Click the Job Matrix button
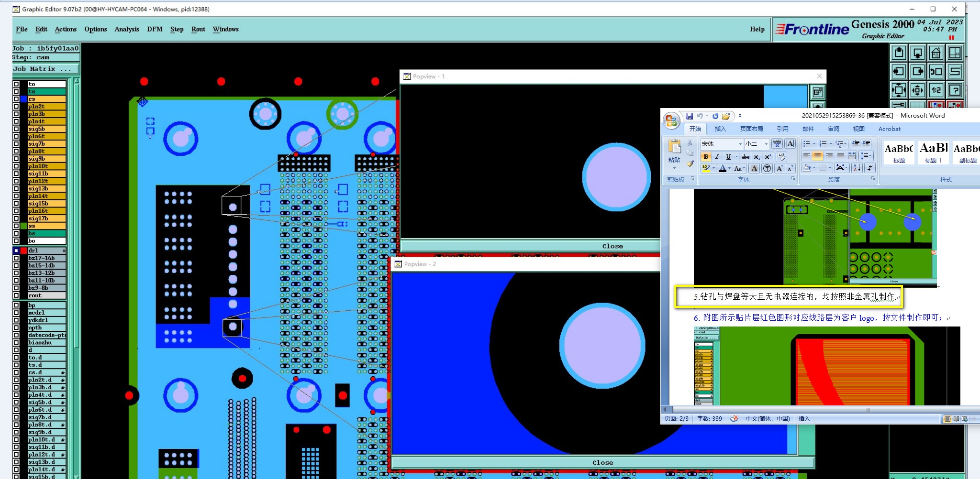The width and height of the screenshot is (980, 479). click(x=46, y=69)
